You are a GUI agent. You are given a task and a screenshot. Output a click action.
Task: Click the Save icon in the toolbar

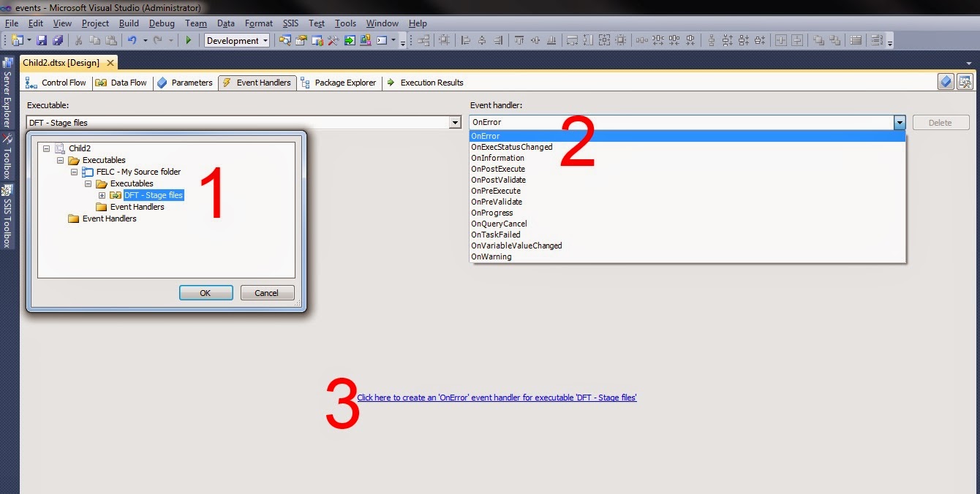[42, 40]
